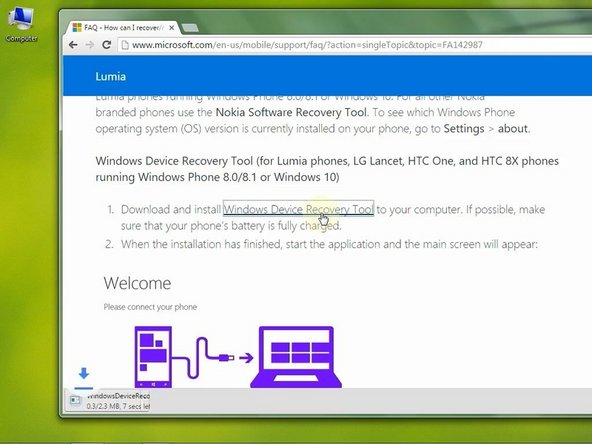Click the phone-to-laptop connection illustration
Screen dimensions: 592x444
click(238, 357)
